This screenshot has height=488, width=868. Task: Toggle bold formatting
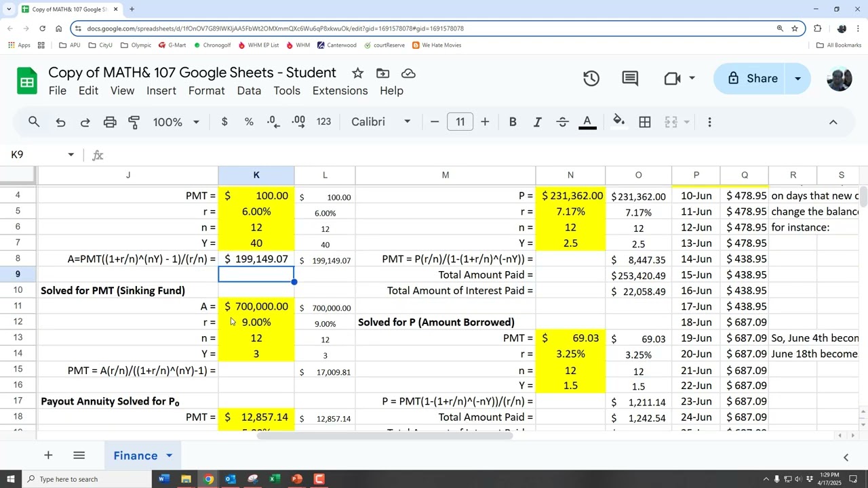pos(513,122)
